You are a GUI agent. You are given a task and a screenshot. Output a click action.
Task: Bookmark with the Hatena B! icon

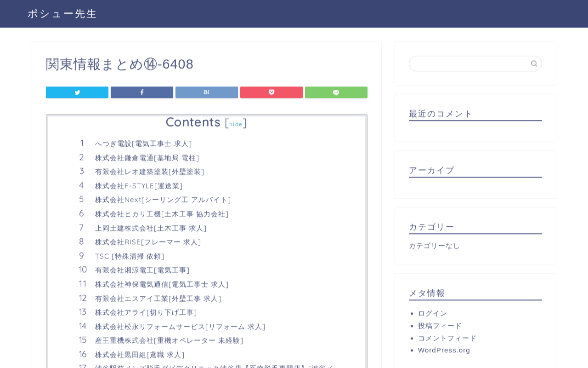click(x=207, y=92)
